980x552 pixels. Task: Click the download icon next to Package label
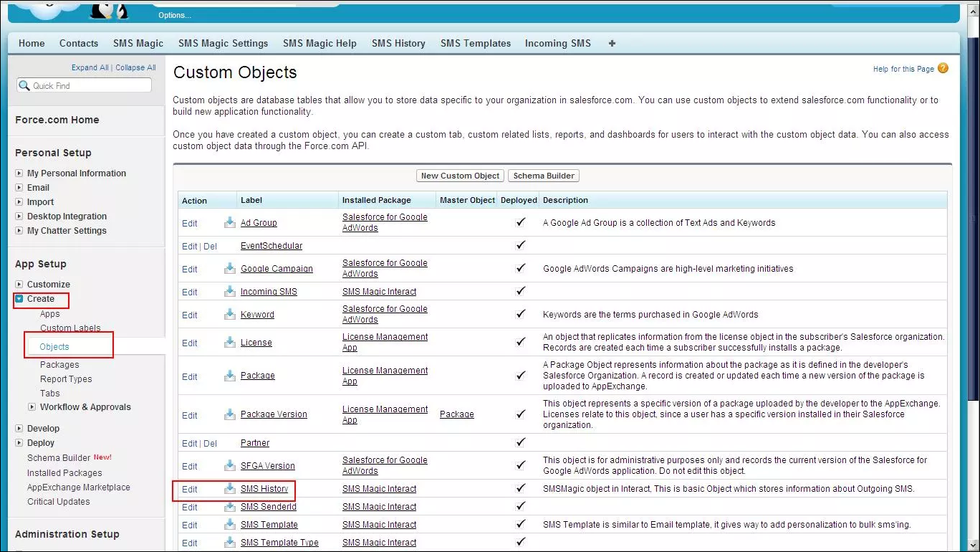coord(230,375)
